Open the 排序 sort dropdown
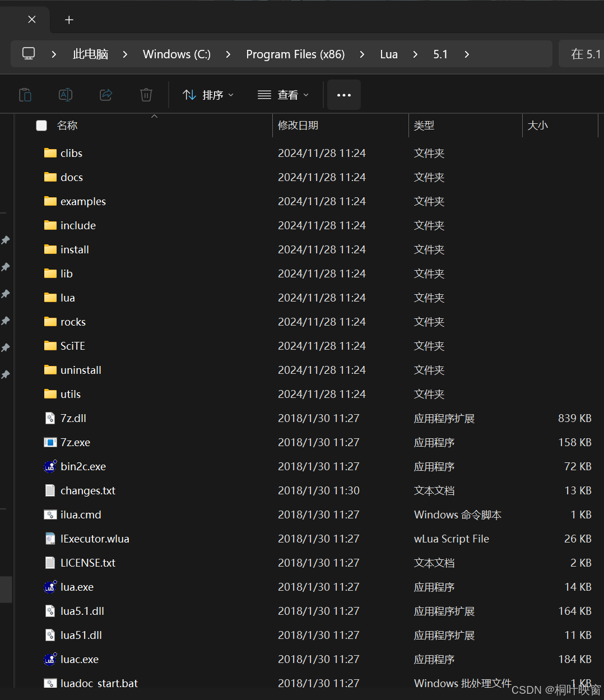This screenshot has height=700, width=604. (208, 95)
